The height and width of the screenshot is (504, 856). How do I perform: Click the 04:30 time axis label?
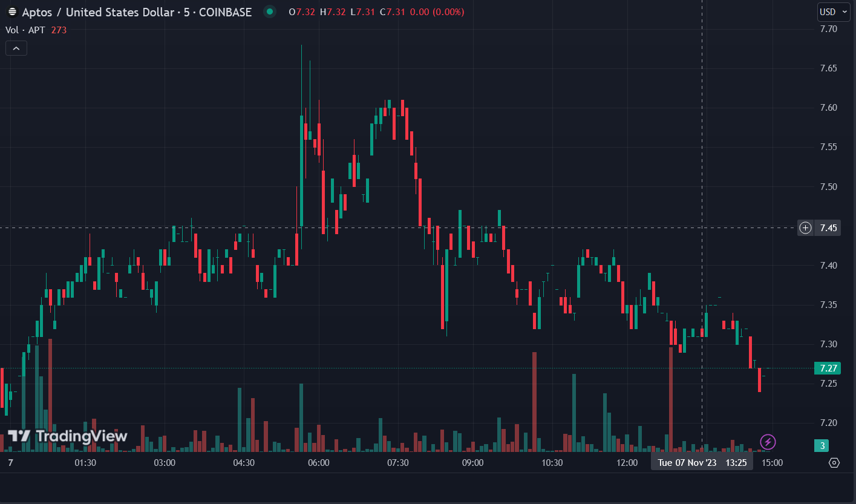[243, 463]
